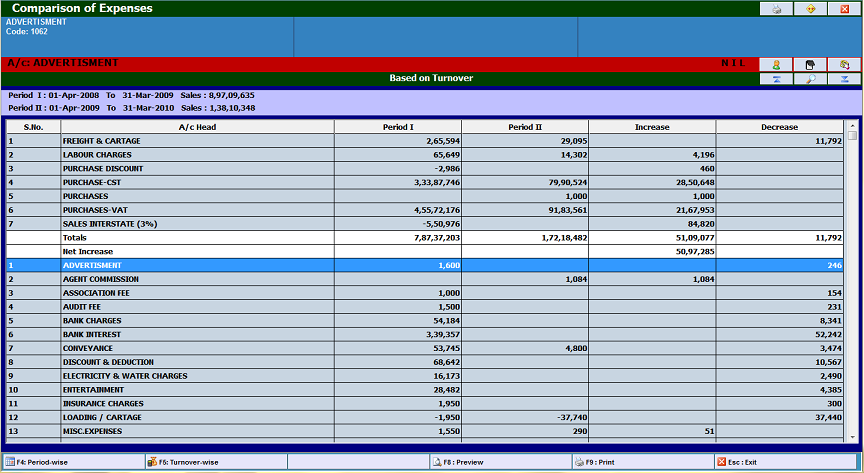The height and width of the screenshot is (473, 864).
Task: Click the coins icon button
Action: tap(844, 65)
